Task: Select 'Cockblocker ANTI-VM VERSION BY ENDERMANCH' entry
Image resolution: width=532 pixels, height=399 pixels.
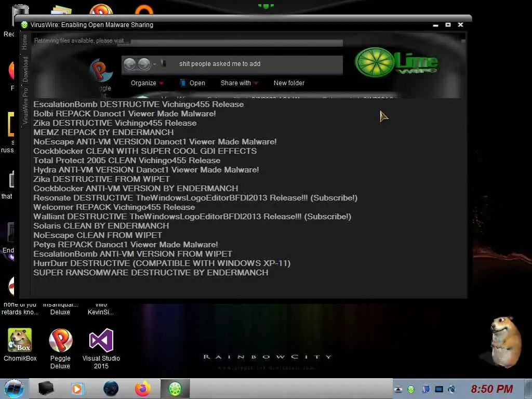Action: 136,188
